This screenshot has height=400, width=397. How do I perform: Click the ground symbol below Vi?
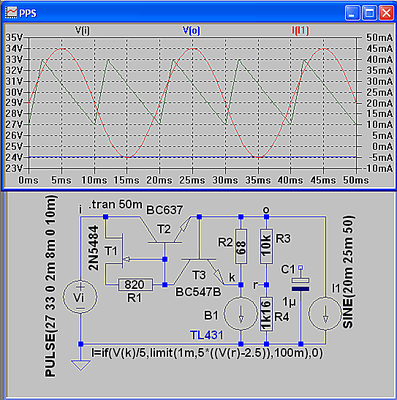(80, 363)
